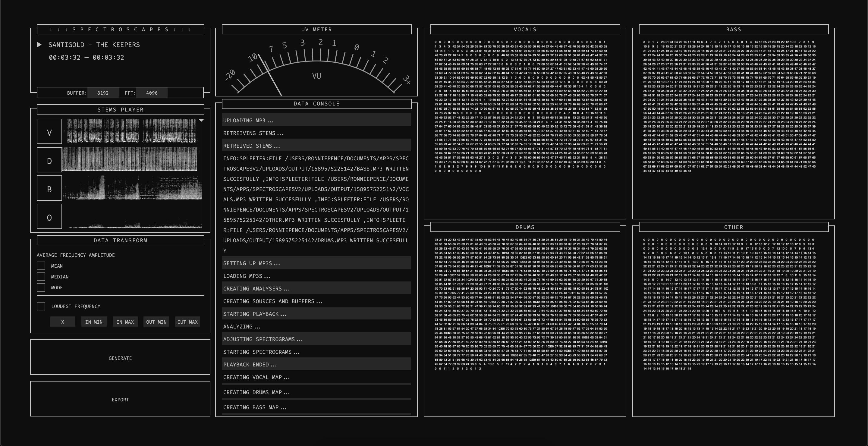Click the stems playhead triangle marker
The height and width of the screenshot is (446, 868).
201,120
